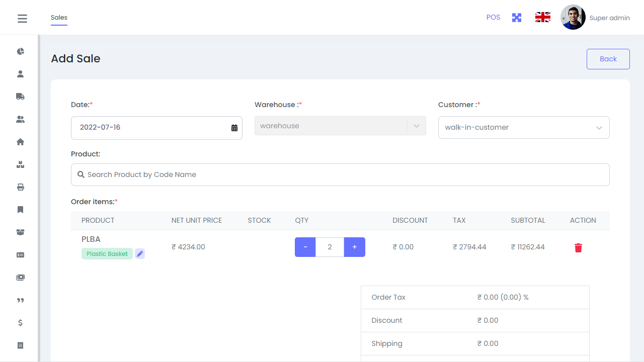
Task: Select the printer icon in sidebar
Action: [x=20, y=187]
